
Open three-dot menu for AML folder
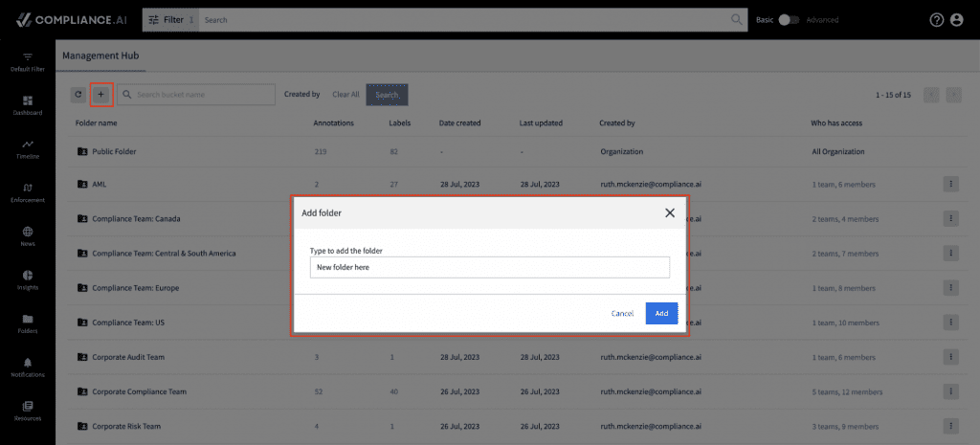tap(950, 185)
